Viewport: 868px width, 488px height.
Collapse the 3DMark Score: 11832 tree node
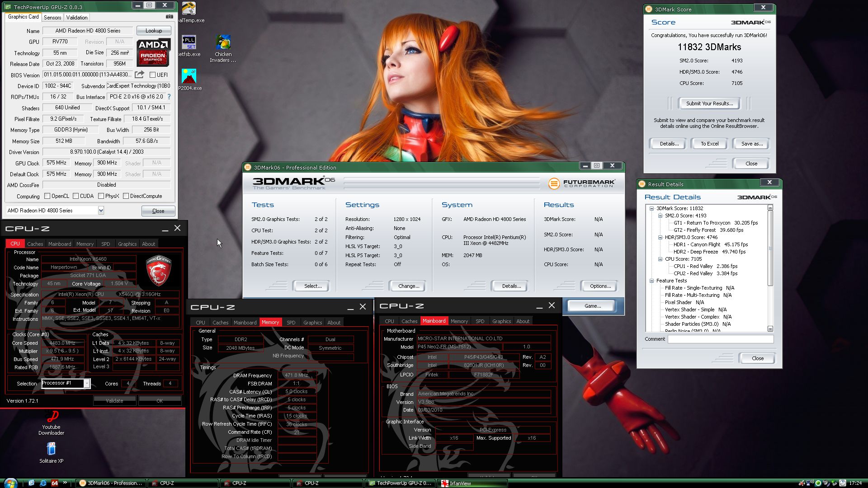tap(651, 208)
